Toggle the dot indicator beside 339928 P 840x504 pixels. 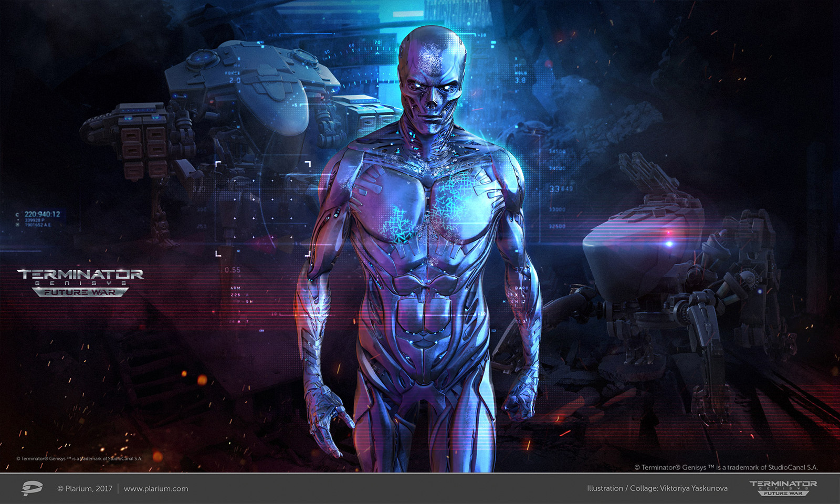(18, 220)
